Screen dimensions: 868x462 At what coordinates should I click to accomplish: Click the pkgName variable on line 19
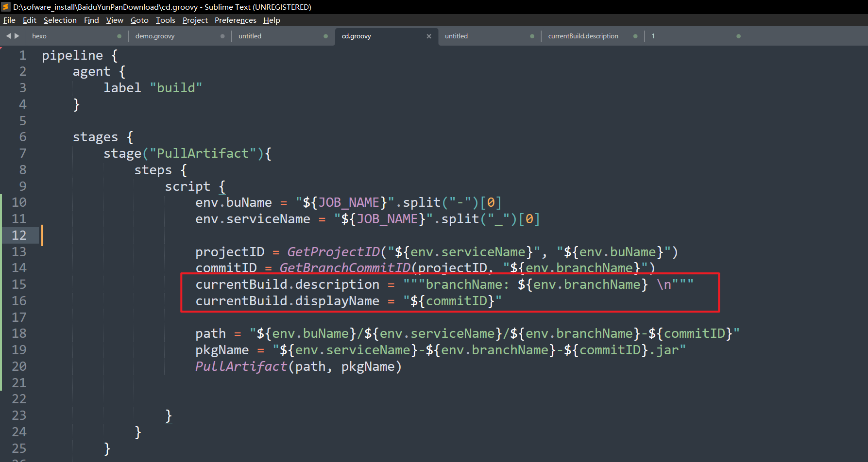222,350
